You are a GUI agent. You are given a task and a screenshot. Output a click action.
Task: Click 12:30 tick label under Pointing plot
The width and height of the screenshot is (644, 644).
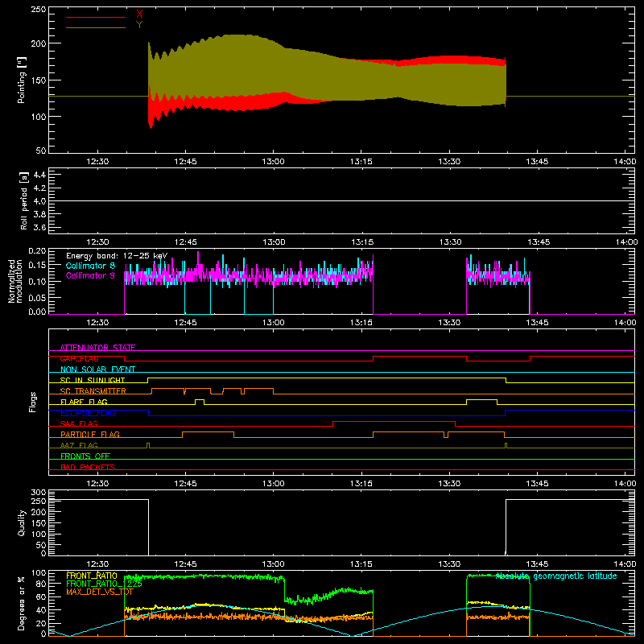click(x=97, y=162)
